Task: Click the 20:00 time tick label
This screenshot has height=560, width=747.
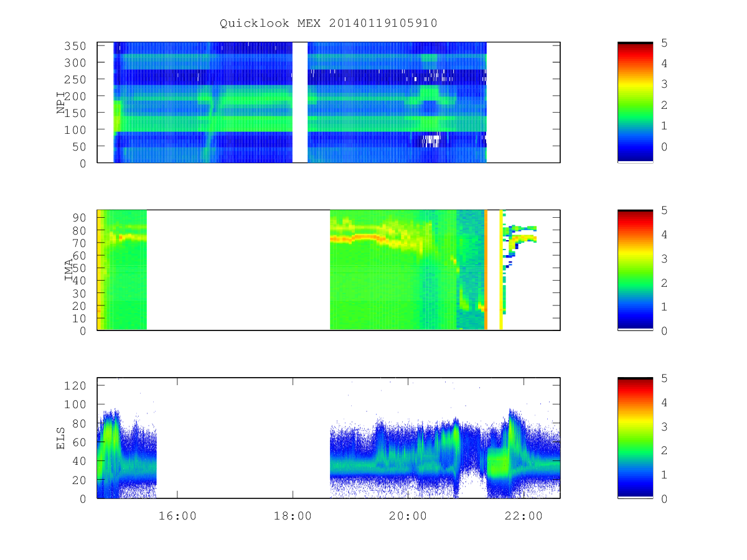Action: 408,516
